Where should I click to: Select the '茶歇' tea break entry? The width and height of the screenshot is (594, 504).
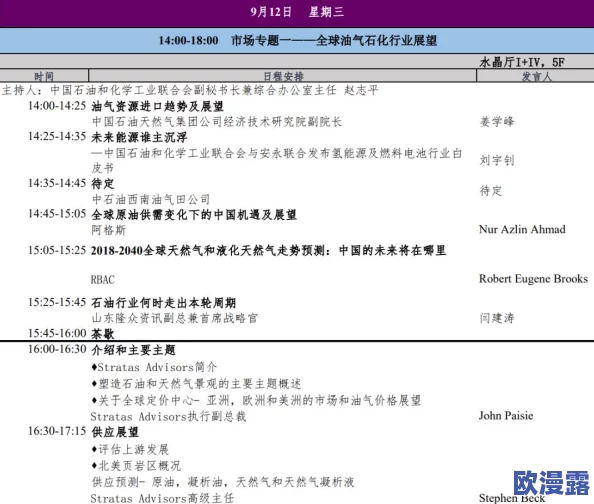103,333
